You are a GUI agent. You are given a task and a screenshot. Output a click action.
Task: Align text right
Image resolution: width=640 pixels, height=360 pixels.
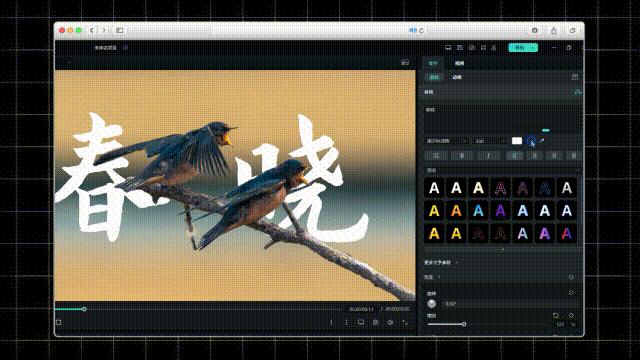[x=554, y=156]
